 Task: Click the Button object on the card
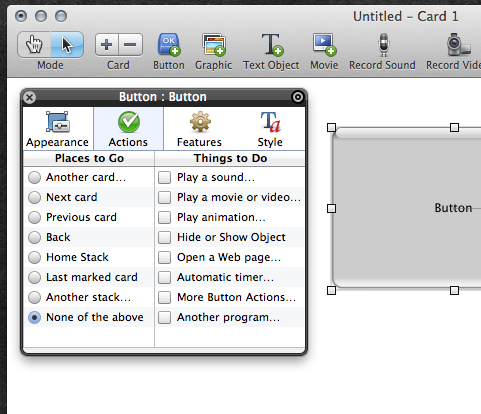coord(407,209)
